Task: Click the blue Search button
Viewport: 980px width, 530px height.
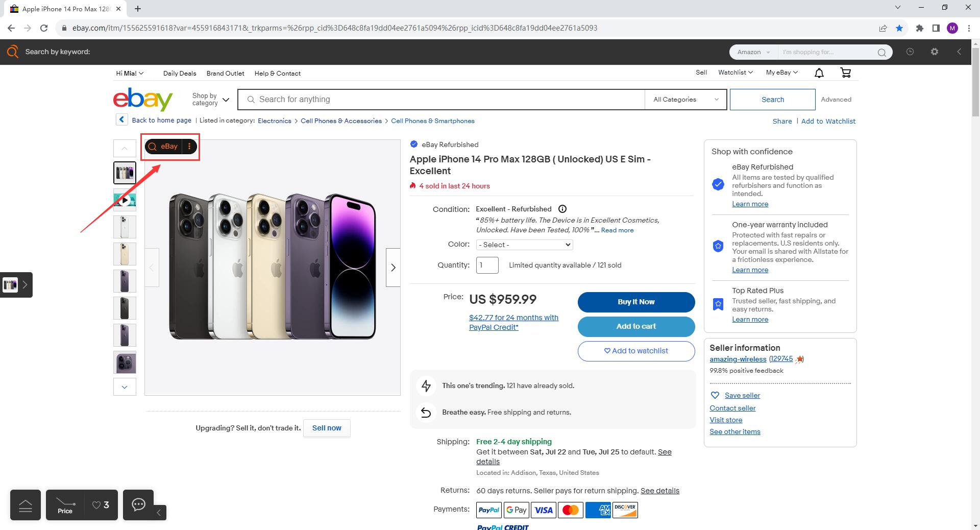Action: [x=772, y=100]
